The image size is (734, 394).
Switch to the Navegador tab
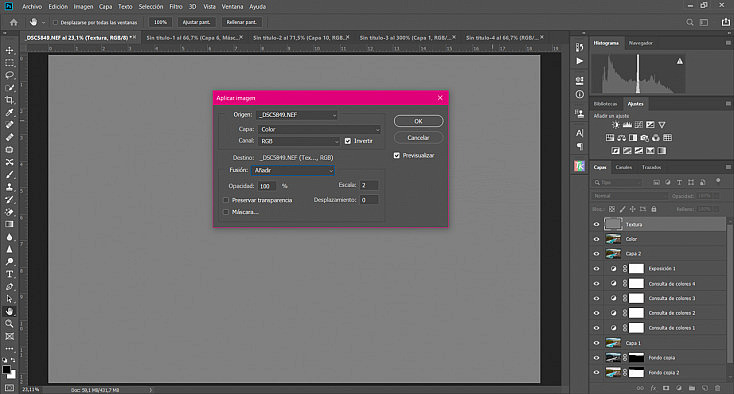pyautogui.click(x=640, y=43)
